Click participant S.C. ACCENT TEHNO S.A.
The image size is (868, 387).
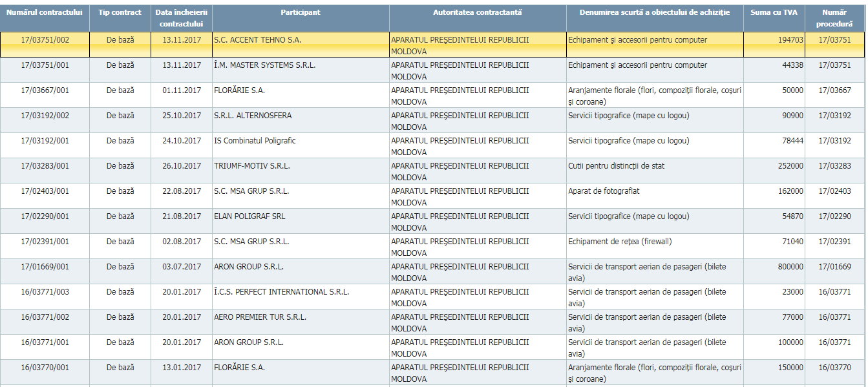pyautogui.click(x=257, y=40)
